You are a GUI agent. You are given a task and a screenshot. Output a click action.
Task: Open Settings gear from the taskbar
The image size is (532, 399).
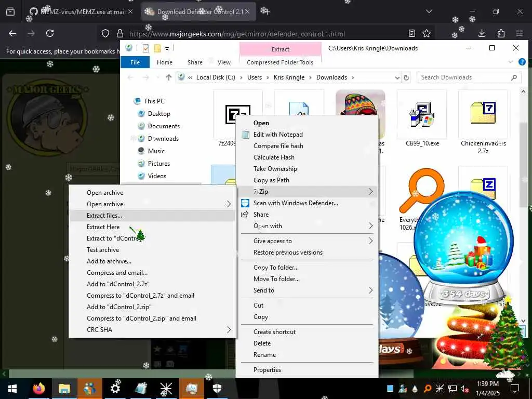115,389
